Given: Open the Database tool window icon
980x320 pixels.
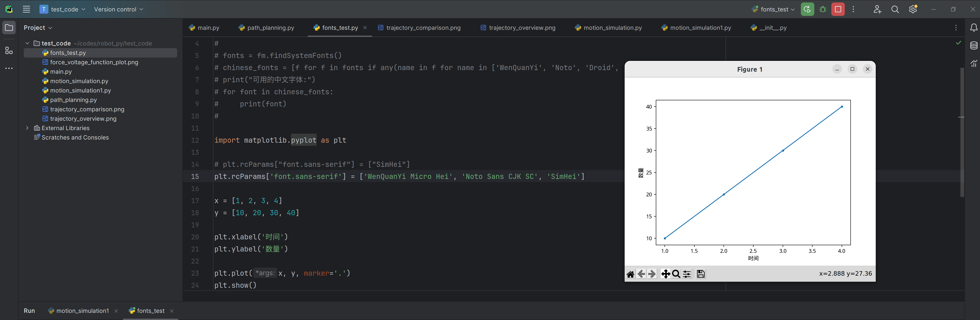Looking at the screenshot, I should pyautogui.click(x=973, y=46).
